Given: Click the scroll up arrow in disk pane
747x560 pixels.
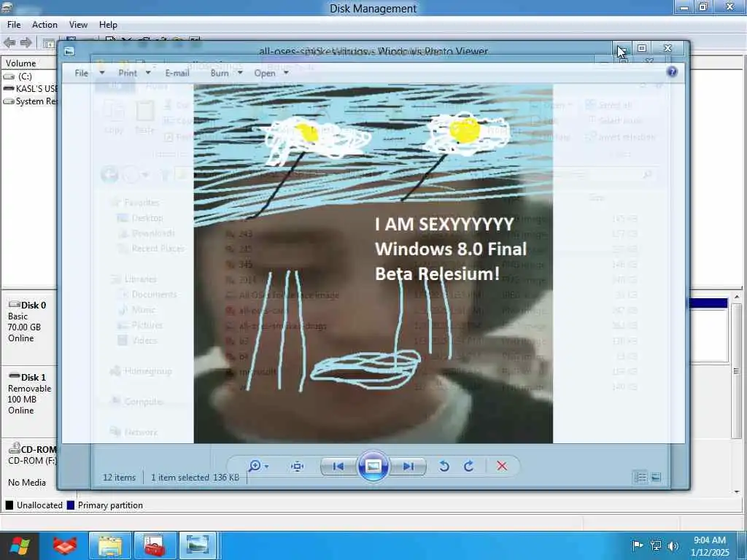Looking at the screenshot, I should click(737, 297).
